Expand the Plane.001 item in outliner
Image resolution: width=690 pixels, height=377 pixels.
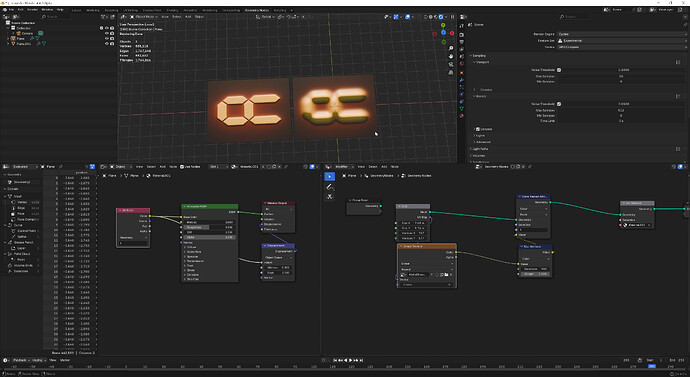[x=8, y=44]
